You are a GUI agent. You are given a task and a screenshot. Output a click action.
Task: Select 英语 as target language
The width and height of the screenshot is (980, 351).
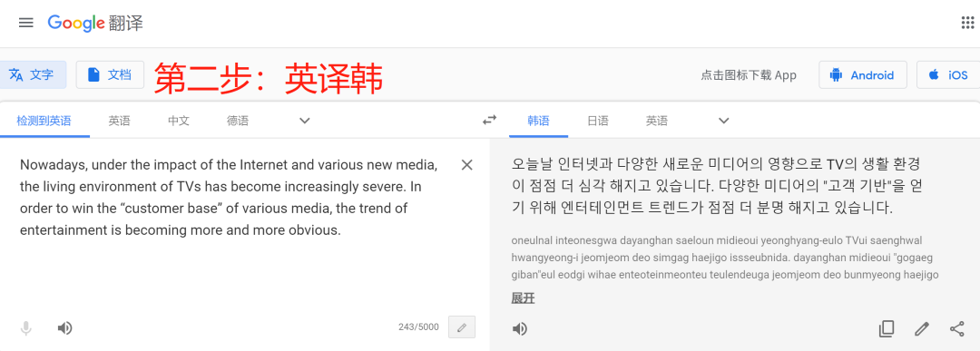657,121
